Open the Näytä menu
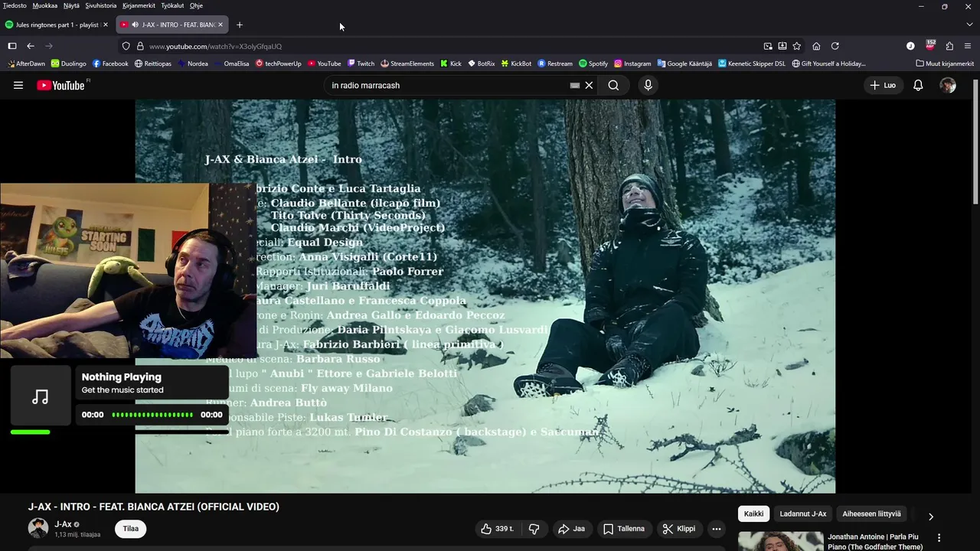Image resolution: width=980 pixels, height=551 pixels. (71, 5)
